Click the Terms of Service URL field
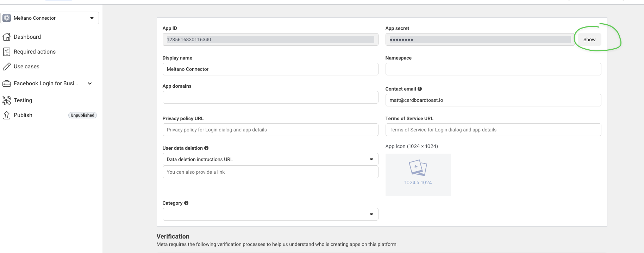This screenshot has width=644, height=253. pos(493,130)
